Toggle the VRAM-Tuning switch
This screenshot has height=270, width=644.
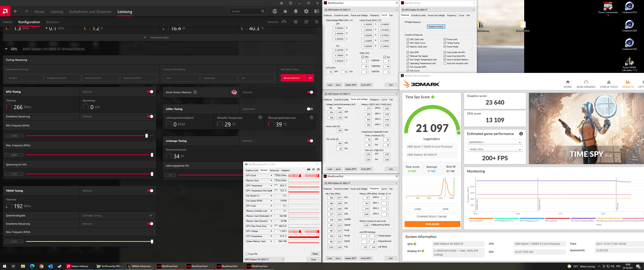pyautogui.click(x=150, y=191)
